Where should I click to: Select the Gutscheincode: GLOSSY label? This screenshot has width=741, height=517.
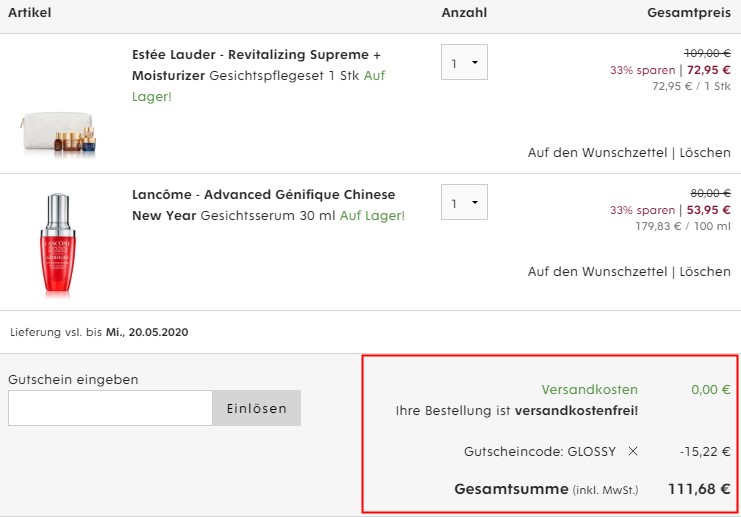(540, 452)
